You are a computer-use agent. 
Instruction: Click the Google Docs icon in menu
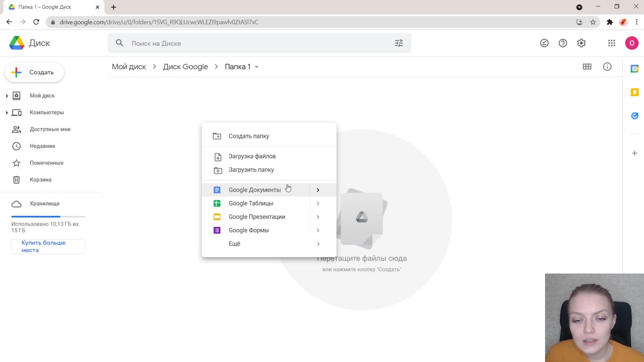217,190
